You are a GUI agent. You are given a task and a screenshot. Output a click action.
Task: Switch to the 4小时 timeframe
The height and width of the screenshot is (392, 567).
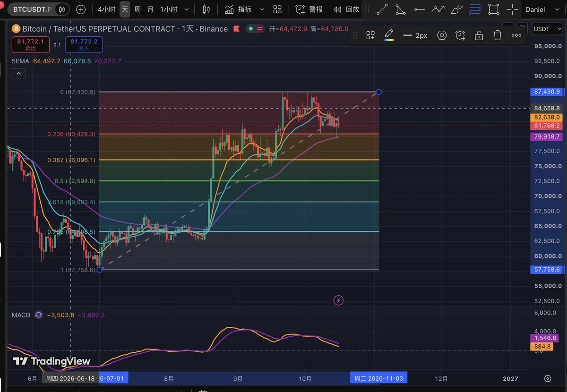point(107,9)
